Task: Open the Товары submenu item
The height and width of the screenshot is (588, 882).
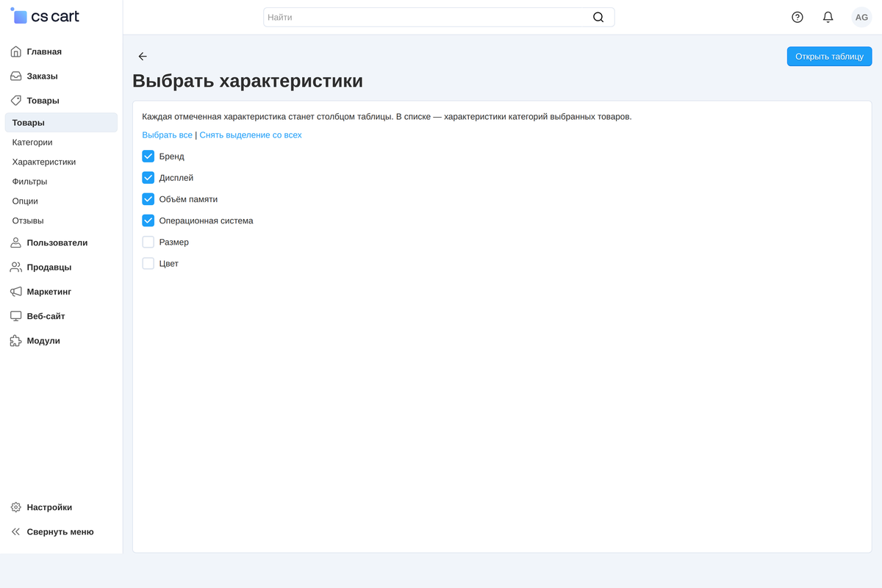Action: 61,123
